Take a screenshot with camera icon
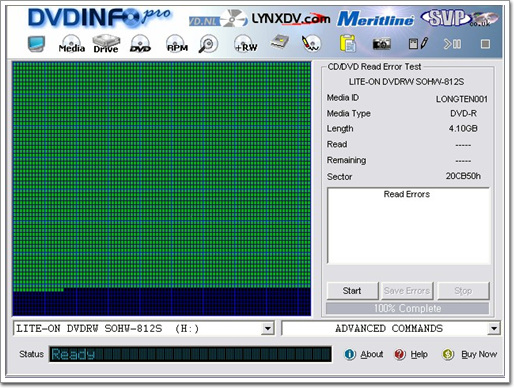The image size is (514, 388). point(382,44)
